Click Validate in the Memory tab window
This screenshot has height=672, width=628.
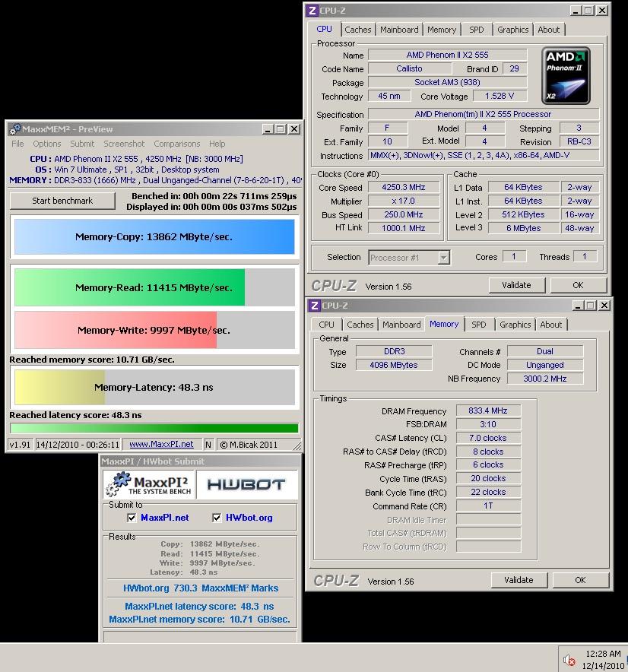coord(519,580)
